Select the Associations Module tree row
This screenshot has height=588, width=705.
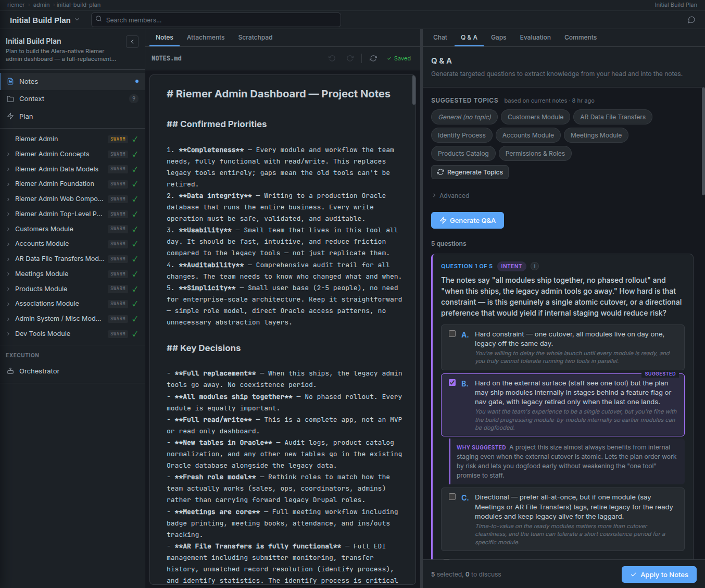coord(72,304)
